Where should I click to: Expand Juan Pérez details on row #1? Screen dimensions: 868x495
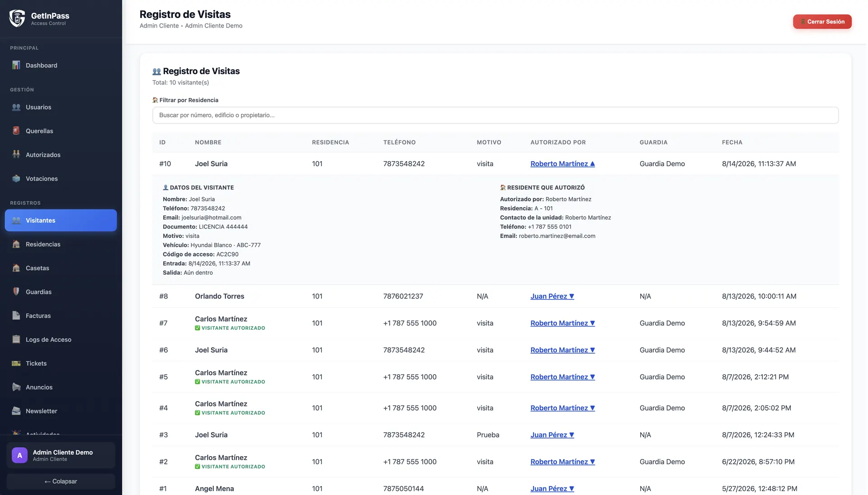(552, 489)
